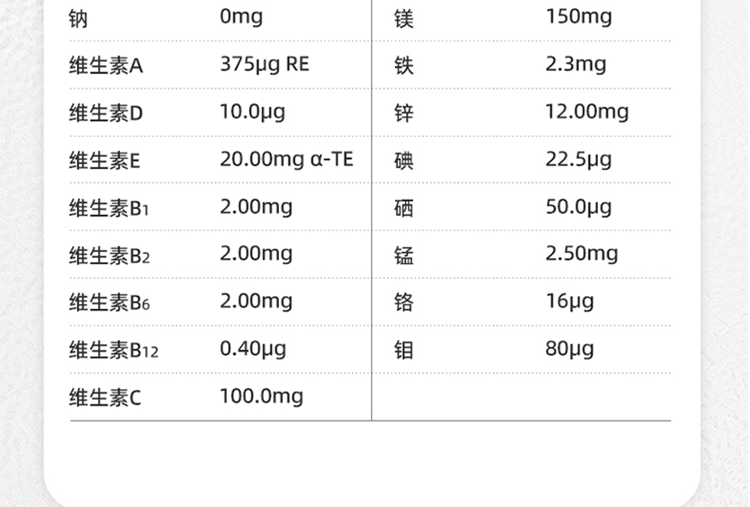Click the 维生素C label
The width and height of the screenshot is (750, 507).
coord(106,398)
